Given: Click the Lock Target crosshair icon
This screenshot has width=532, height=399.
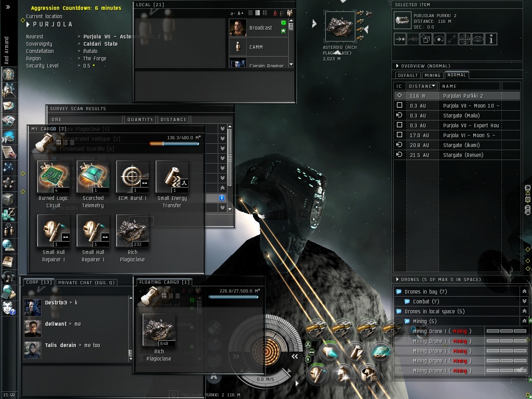Looking at the screenshot, I should click(465, 39).
